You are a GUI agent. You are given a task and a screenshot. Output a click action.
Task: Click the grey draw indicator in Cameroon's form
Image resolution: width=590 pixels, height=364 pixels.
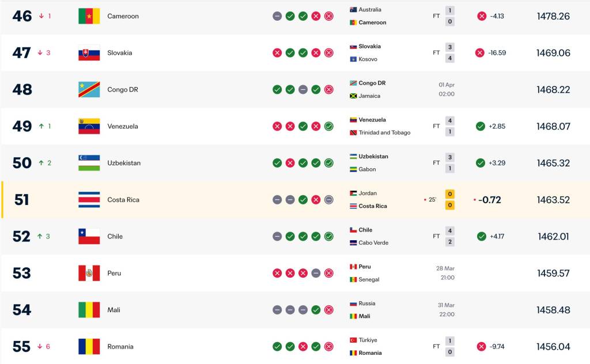click(x=277, y=16)
